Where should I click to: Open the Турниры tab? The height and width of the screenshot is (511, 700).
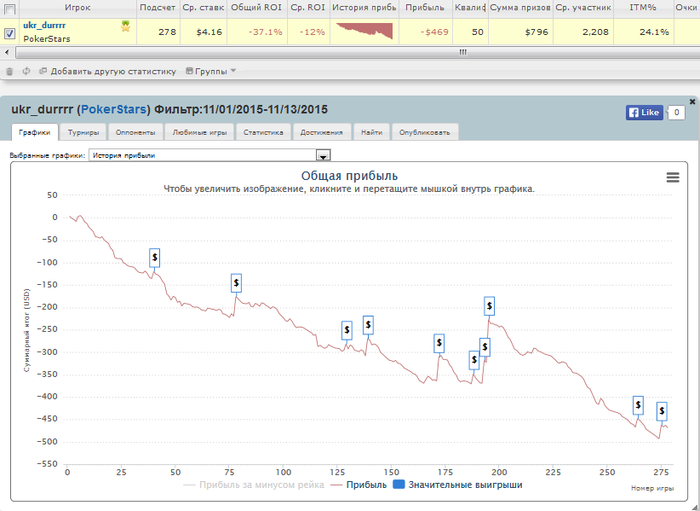(83, 133)
